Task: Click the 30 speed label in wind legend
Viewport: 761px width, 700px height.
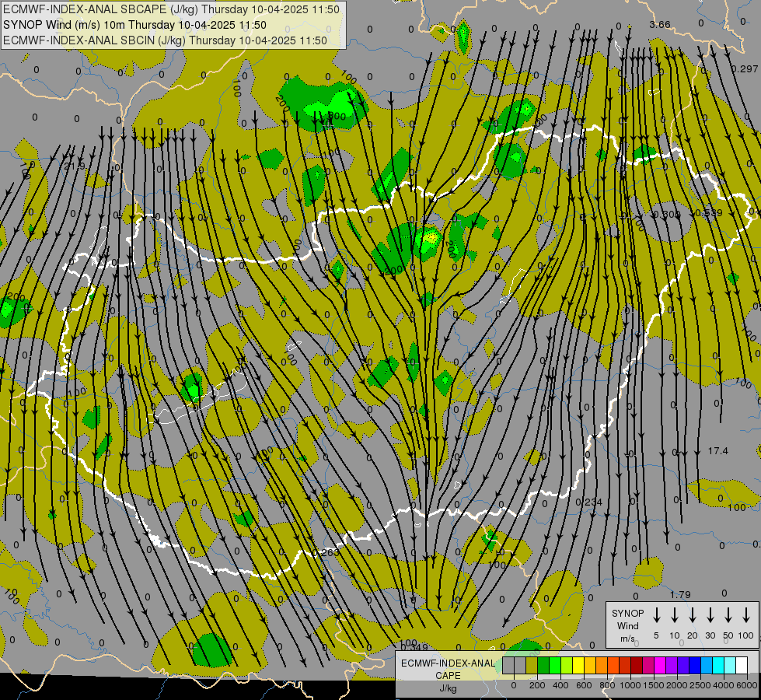Action: pyautogui.click(x=710, y=635)
